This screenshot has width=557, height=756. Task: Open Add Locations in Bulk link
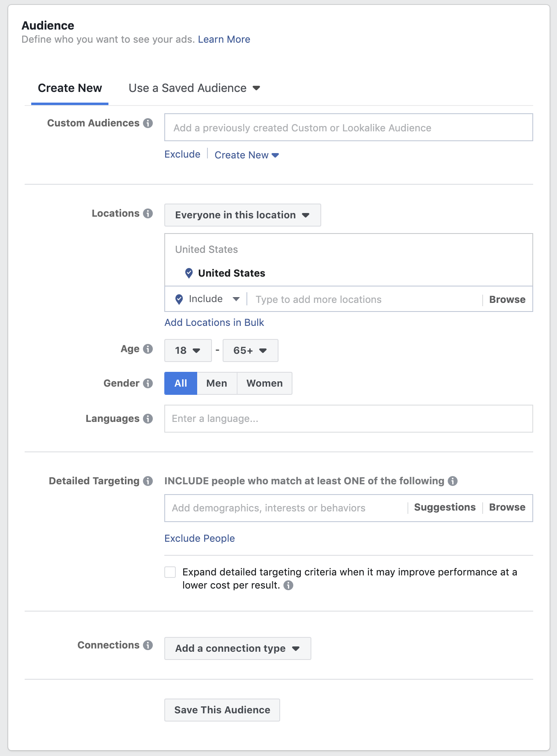(214, 323)
